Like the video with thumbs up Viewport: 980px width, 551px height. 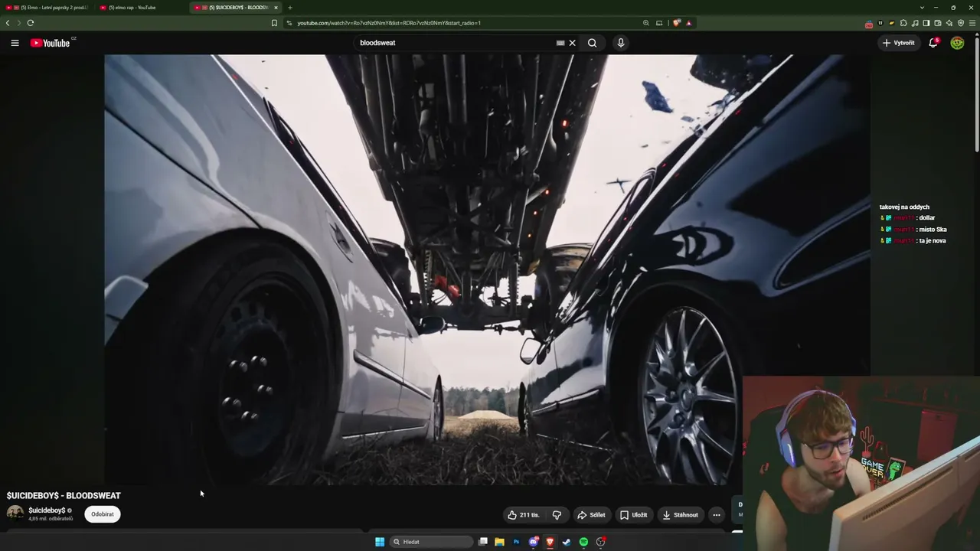[x=524, y=515]
